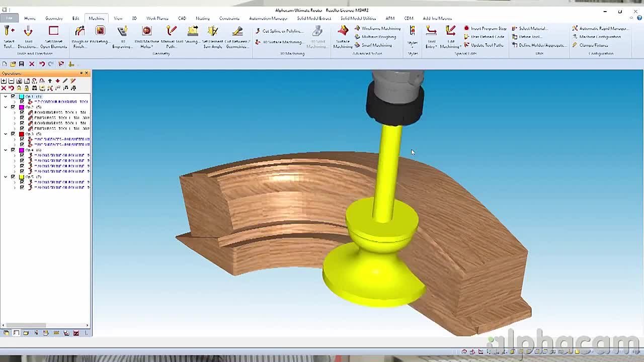
Task: Switch to the Geometry tab
Action: coord(54,18)
